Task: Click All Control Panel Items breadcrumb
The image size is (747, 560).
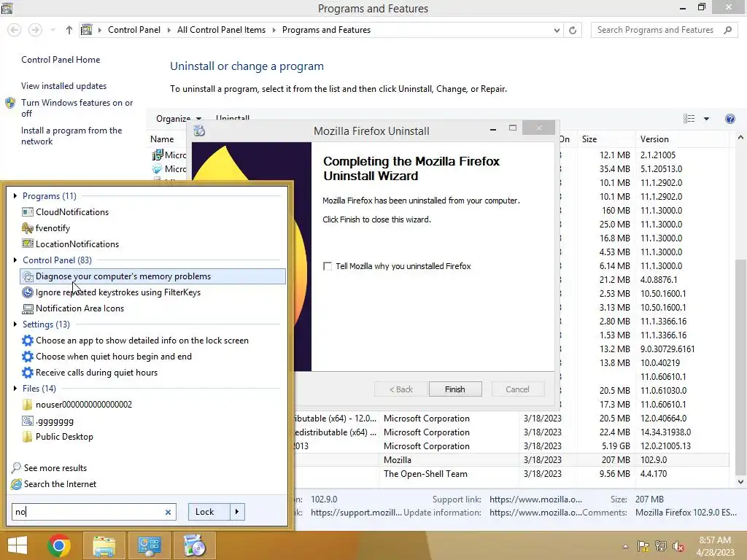Action: pos(222,30)
